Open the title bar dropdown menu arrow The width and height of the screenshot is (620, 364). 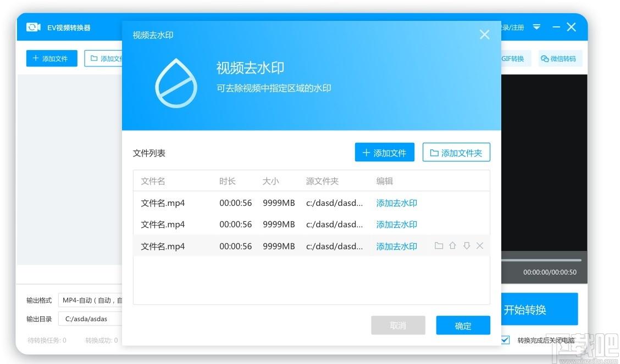pyautogui.click(x=537, y=27)
